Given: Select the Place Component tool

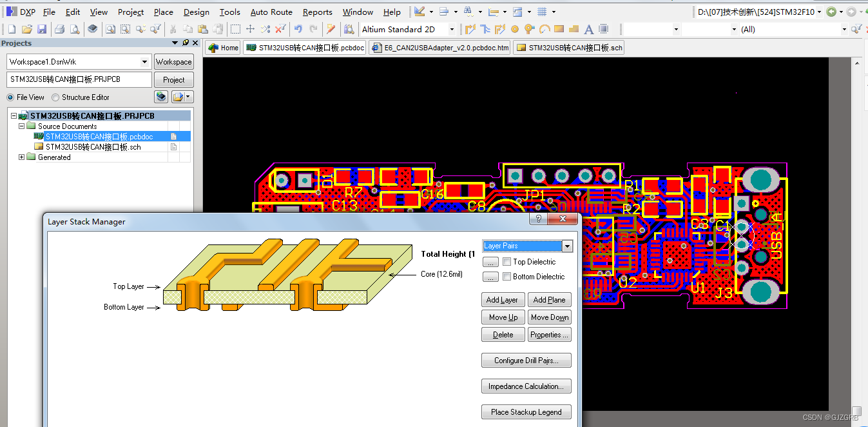Looking at the screenshot, I should pos(604,29).
